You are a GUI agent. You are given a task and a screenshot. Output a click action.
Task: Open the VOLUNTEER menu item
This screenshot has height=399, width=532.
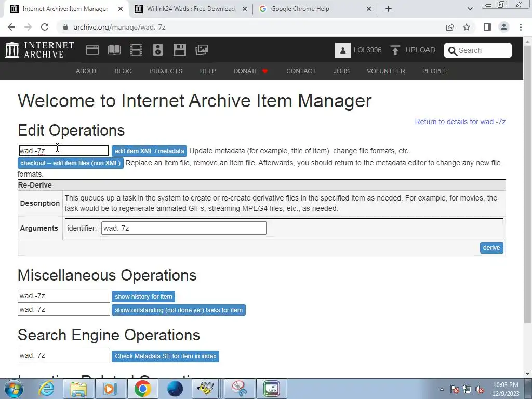386,71
